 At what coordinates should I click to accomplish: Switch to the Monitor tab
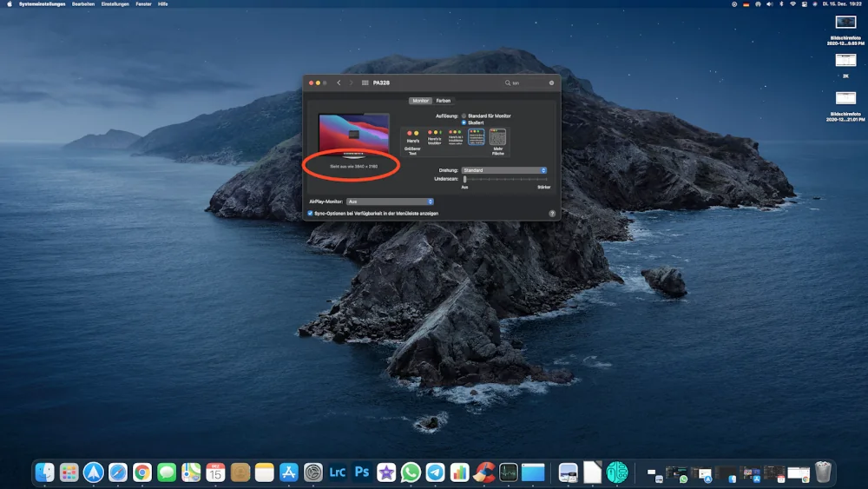coord(420,101)
